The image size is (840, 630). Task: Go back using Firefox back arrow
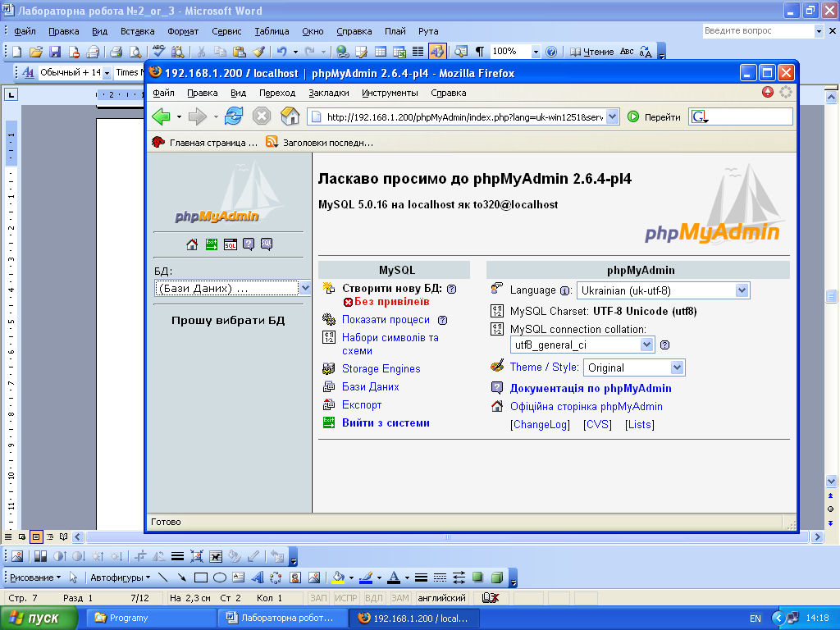[161, 116]
